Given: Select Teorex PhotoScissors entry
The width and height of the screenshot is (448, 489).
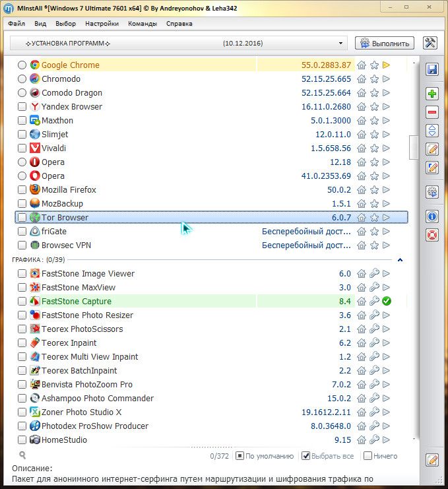Looking at the screenshot, I should 211,329.
